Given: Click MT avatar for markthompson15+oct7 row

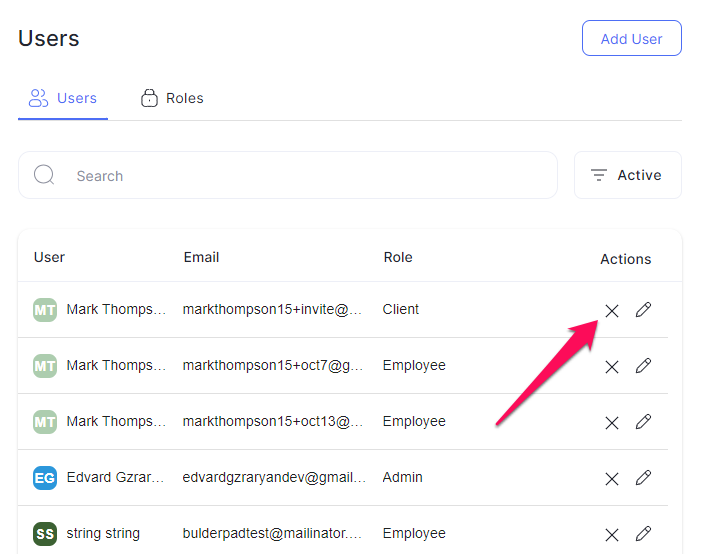Looking at the screenshot, I should pos(45,366).
